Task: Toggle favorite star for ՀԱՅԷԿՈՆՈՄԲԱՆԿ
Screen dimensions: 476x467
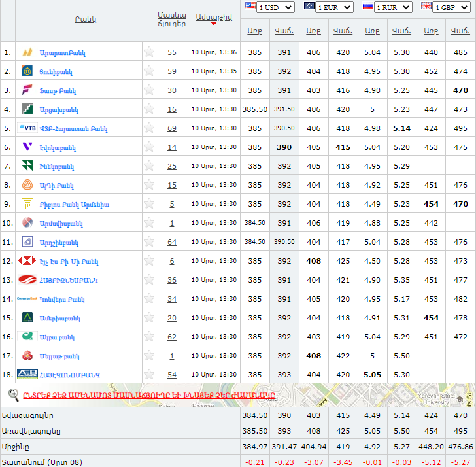Action: 149,374
